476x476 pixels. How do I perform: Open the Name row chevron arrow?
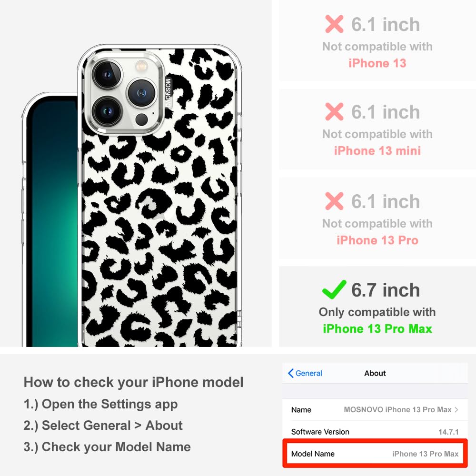coord(456,409)
